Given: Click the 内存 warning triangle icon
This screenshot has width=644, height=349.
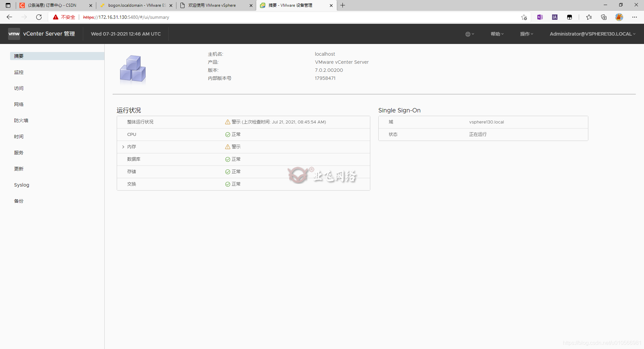Looking at the screenshot, I should click(228, 147).
